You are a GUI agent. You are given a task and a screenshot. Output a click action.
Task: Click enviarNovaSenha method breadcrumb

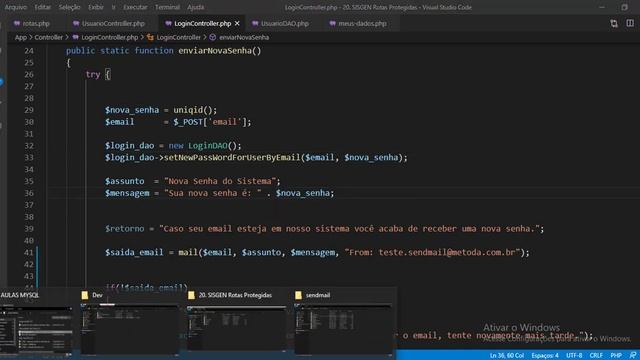pos(244,37)
